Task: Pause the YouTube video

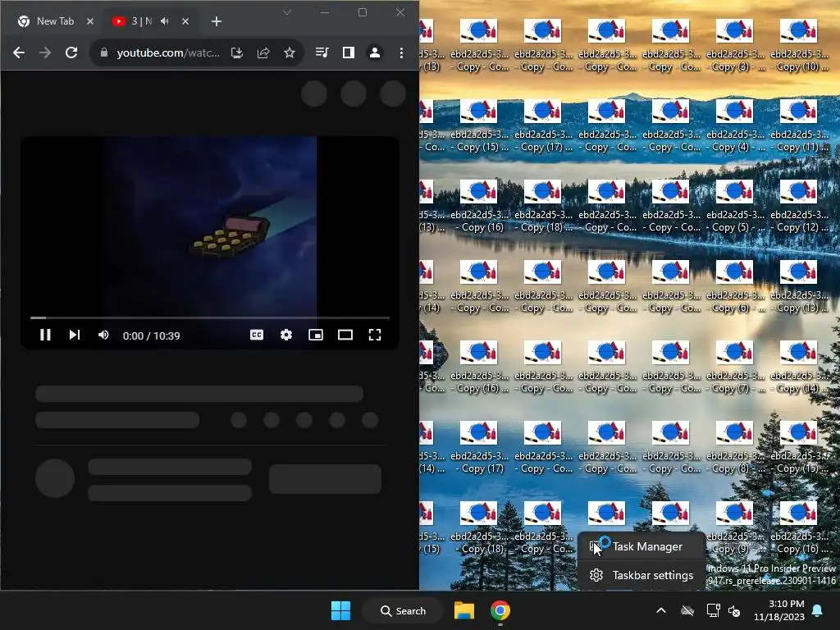Action: coord(46,335)
